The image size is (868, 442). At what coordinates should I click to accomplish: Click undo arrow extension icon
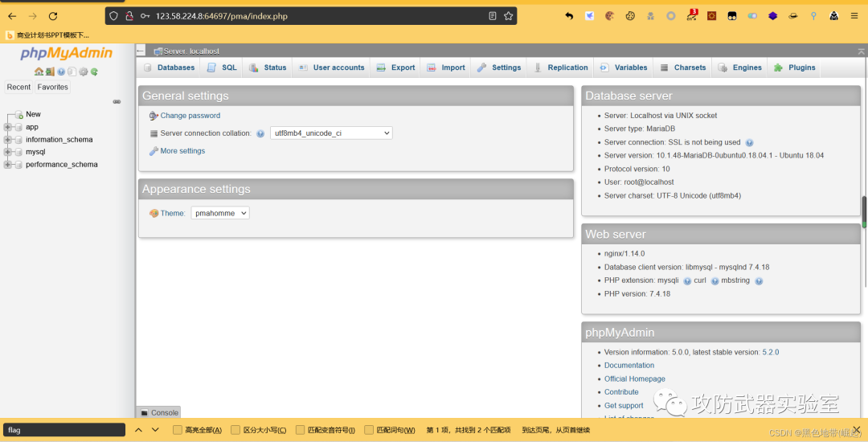pos(569,16)
